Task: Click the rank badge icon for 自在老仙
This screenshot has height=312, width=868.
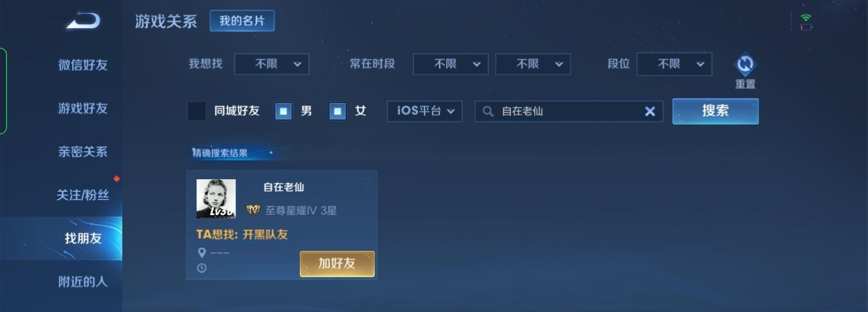Action: tap(253, 210)
